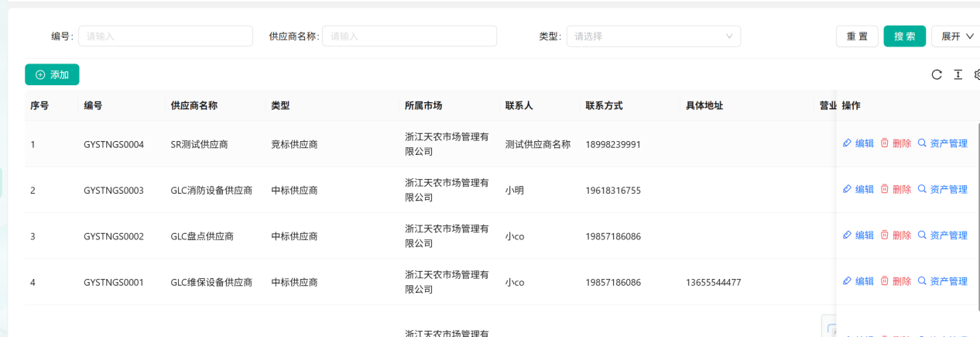Click the refresh icon above the table
This screenshot has height=337, width=980.
pyautogui.click(x=937, y=74)
